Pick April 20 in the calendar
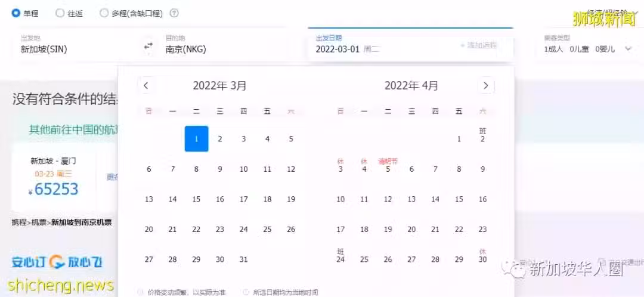This screenshot has width=644, height=297. (x=411, y=230)
